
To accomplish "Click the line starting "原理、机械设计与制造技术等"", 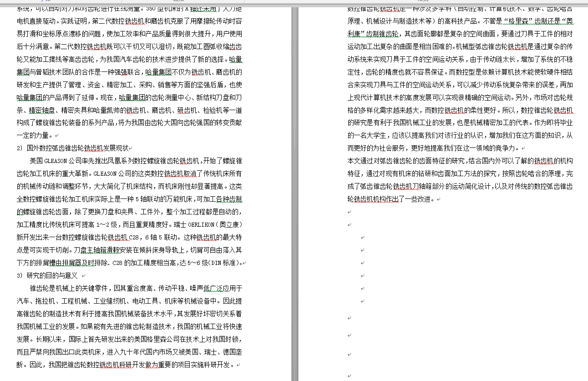I will [460, 21].
